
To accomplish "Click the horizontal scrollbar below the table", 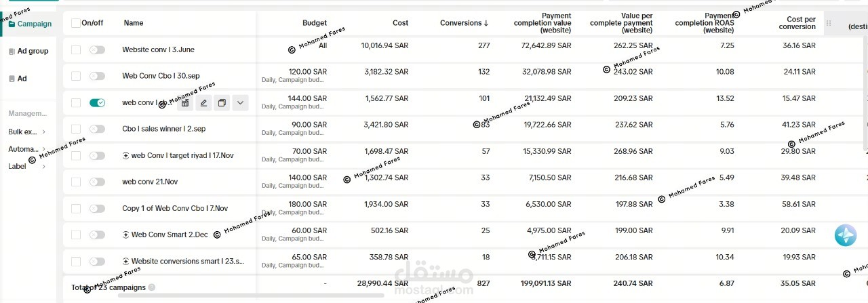I will click(x=271, y=296).
